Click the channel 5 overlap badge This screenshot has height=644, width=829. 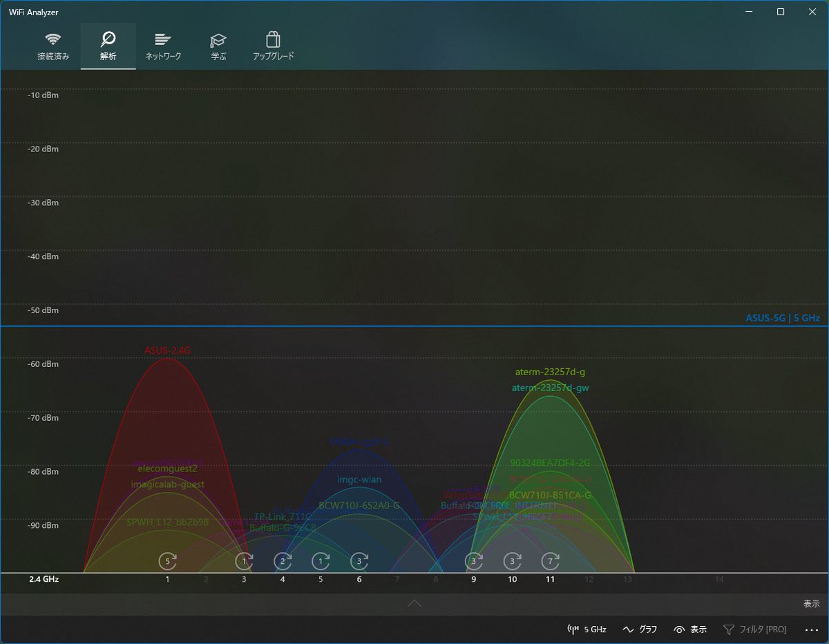[321, 561]
